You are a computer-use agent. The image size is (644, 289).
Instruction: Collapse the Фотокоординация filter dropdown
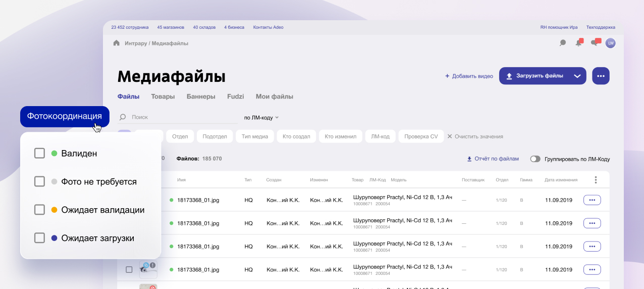pos(65,116)
